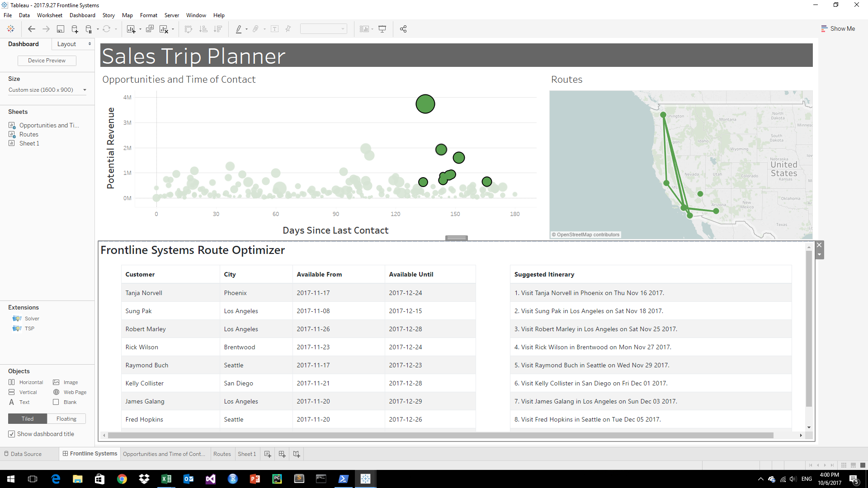Click the Save toolbar icon
The width and height of the screenshot is (868, 488).
tap(60, 29)
